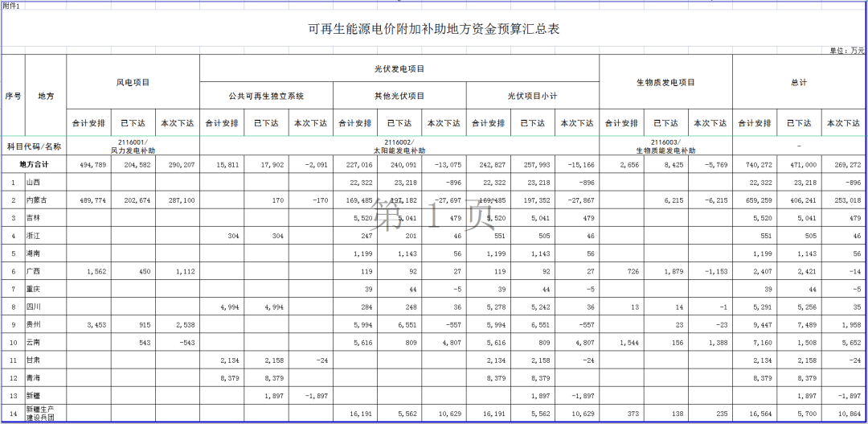Click the 四川 row label
The width and height of the screenshot is (868, 424).
pos(46,307)
